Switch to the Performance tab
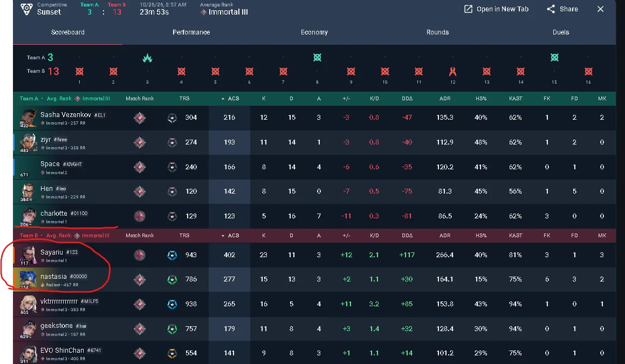 [191, 32]
